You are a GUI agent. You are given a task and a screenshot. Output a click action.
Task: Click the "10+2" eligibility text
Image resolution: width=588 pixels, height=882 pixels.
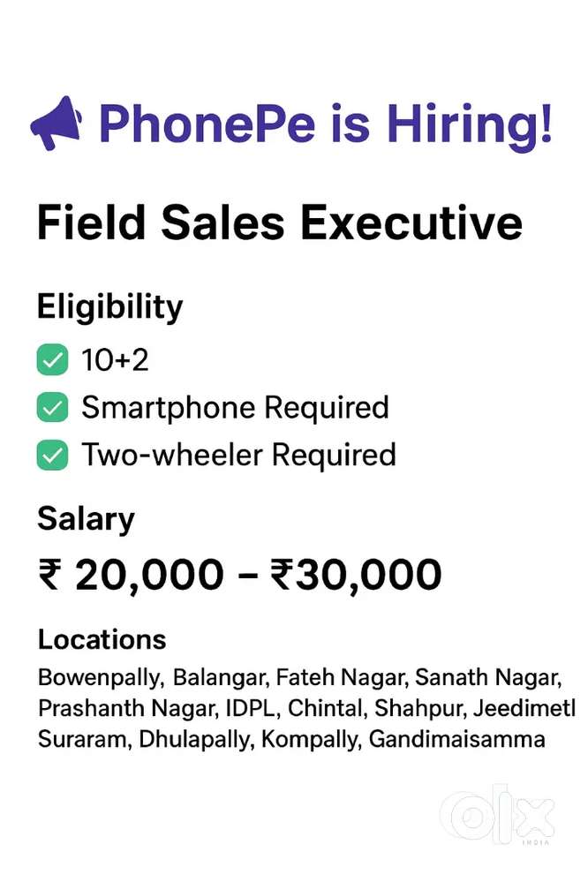(117, 360)
